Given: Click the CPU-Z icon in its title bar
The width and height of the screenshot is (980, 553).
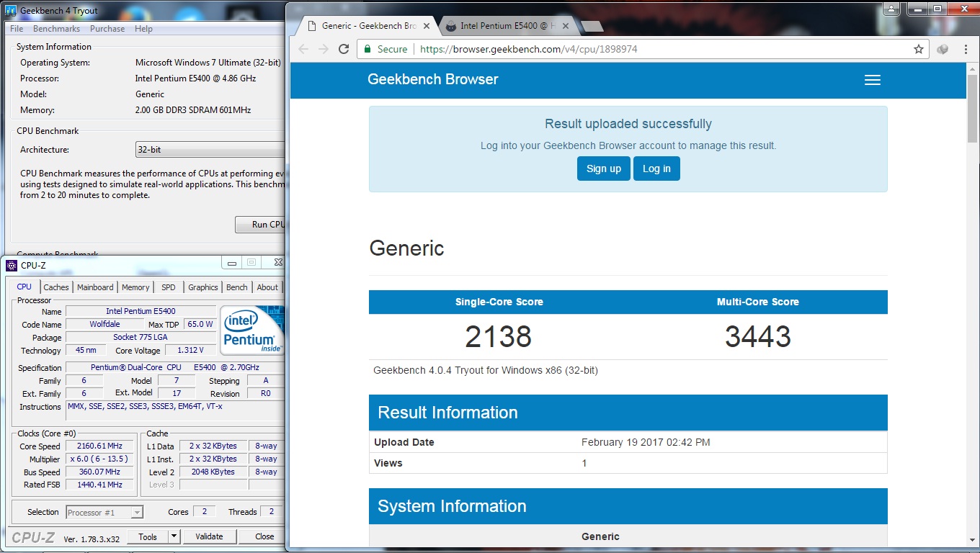Looking at the screenshot, I should [x=12, y=265].
